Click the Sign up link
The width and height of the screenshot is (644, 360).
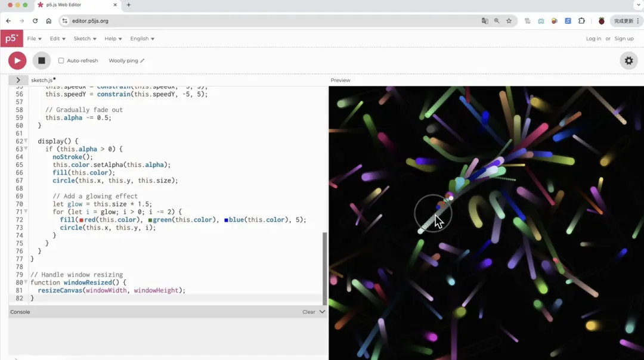pos(624,38)
